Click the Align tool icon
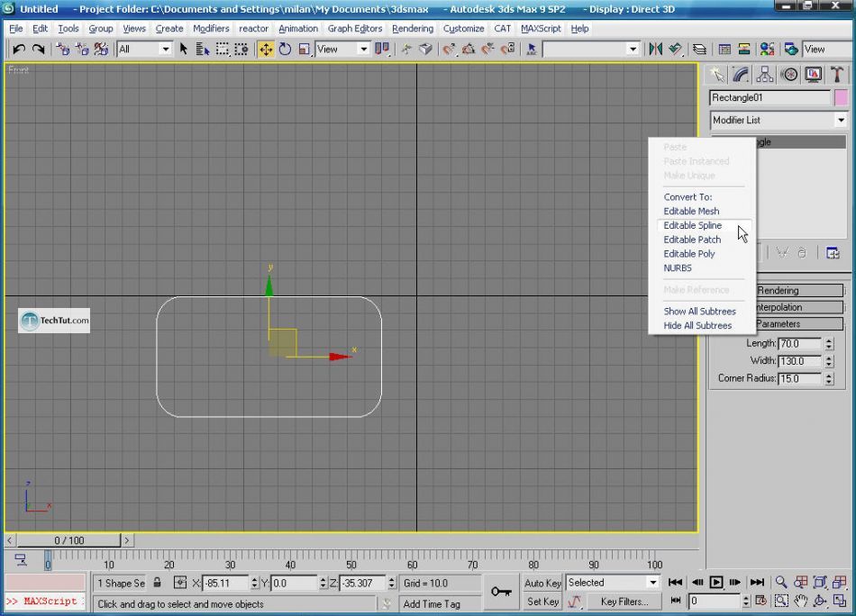Viewport: 856px width, 616px height. point(676,50)
